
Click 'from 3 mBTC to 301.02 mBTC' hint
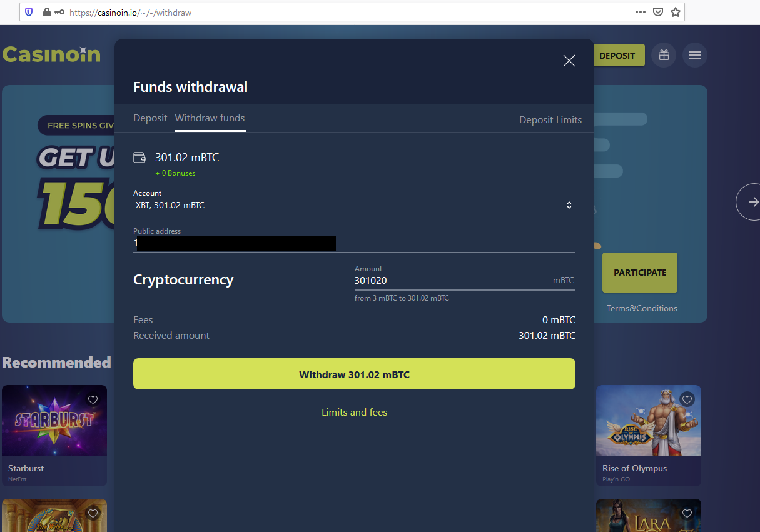[402, 298]
